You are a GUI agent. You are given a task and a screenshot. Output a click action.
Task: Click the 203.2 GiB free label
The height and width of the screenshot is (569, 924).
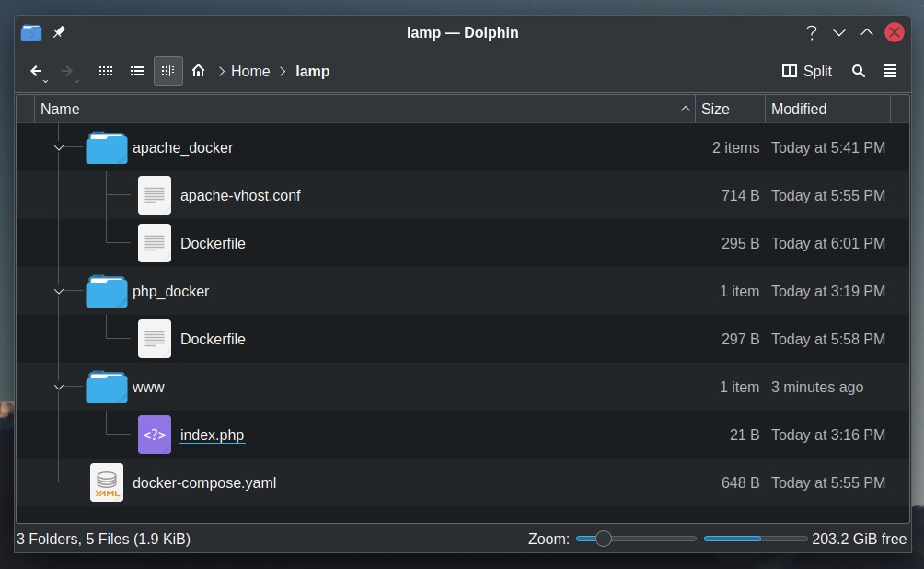pos(860,539)
